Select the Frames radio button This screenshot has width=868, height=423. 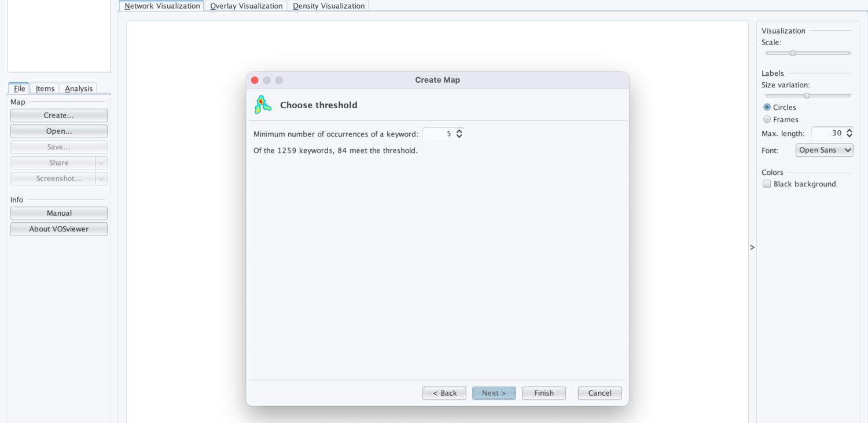(767, 119)
